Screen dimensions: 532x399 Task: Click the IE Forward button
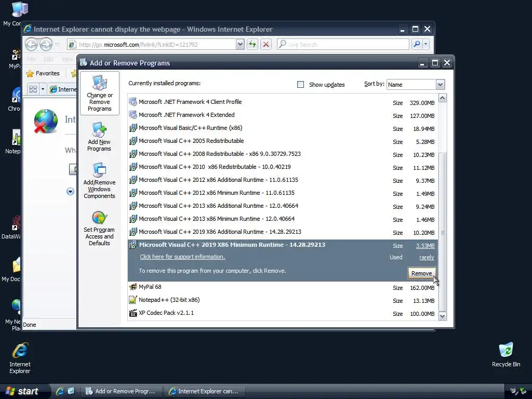pos(46,44)
